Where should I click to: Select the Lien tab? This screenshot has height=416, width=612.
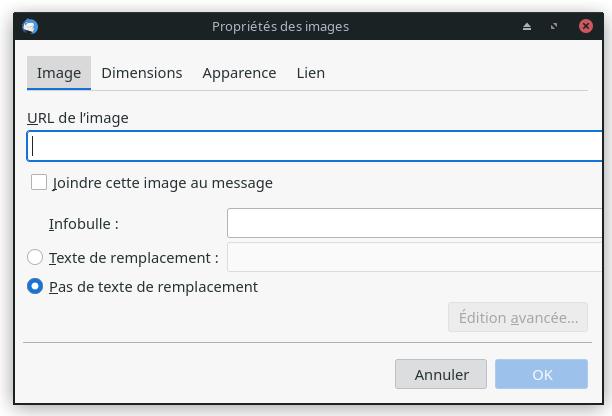coord(311,73)
